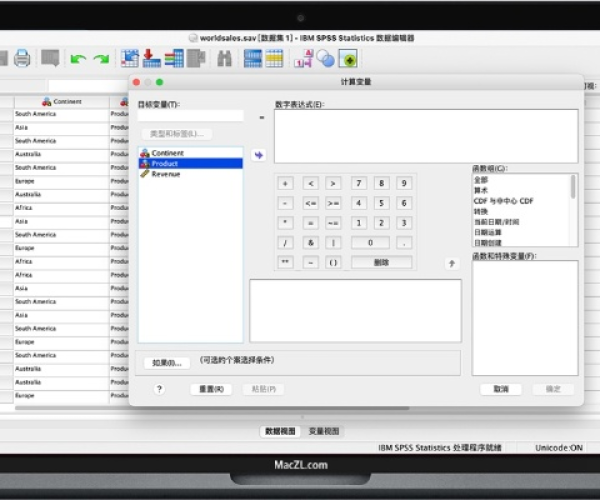Click keypad number 3
600x500 pixels.
[x=404, y=223]
